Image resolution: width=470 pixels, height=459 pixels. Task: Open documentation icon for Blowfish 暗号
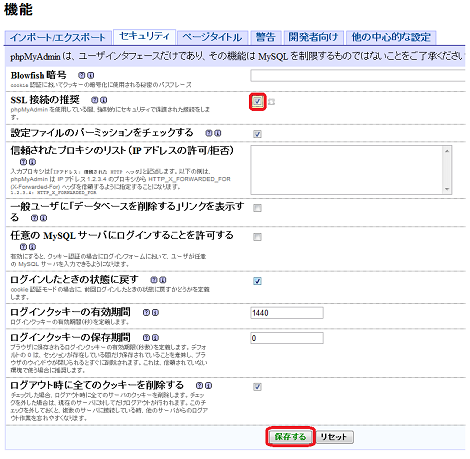coord(81,75)
